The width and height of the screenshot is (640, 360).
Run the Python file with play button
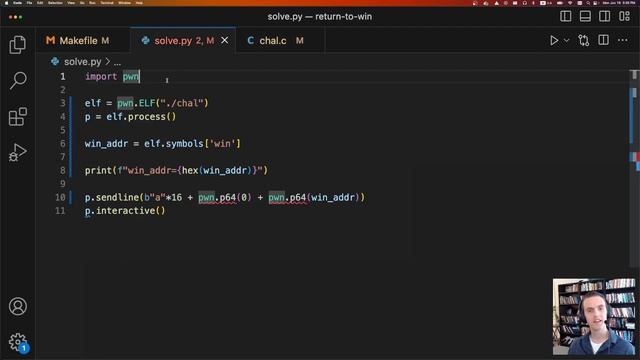pyautogui.click(x=554, y=40)
